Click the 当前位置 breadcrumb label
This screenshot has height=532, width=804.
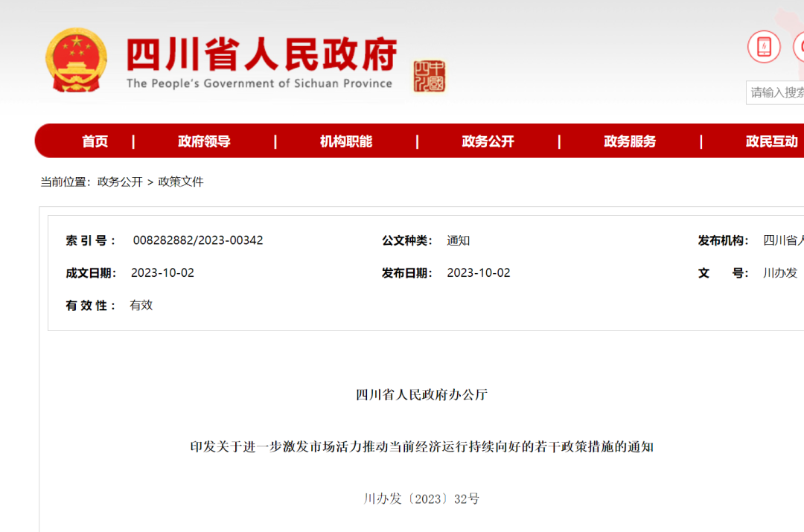(65, 182)
